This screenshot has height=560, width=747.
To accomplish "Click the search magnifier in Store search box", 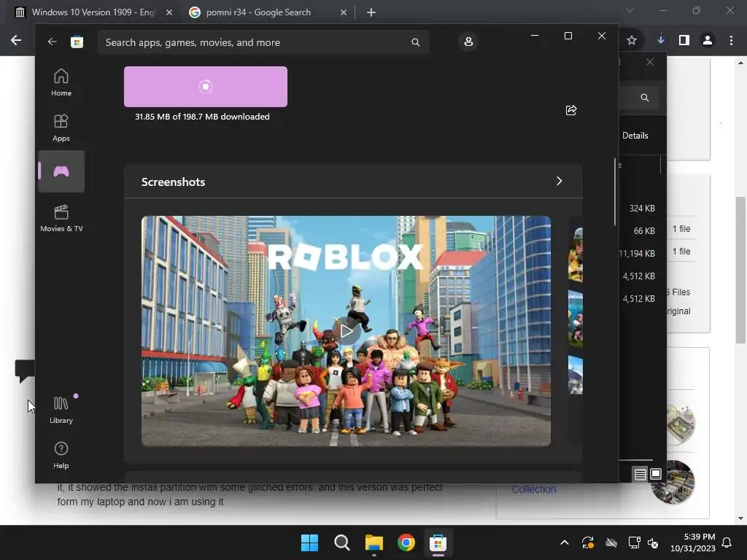I will [415, 42].
